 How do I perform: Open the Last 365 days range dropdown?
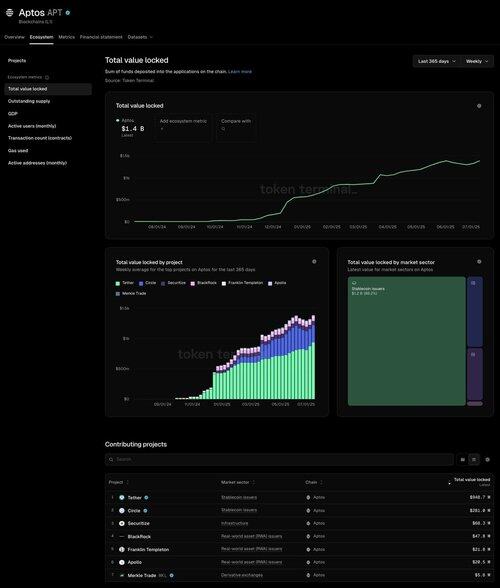(437, 61)
